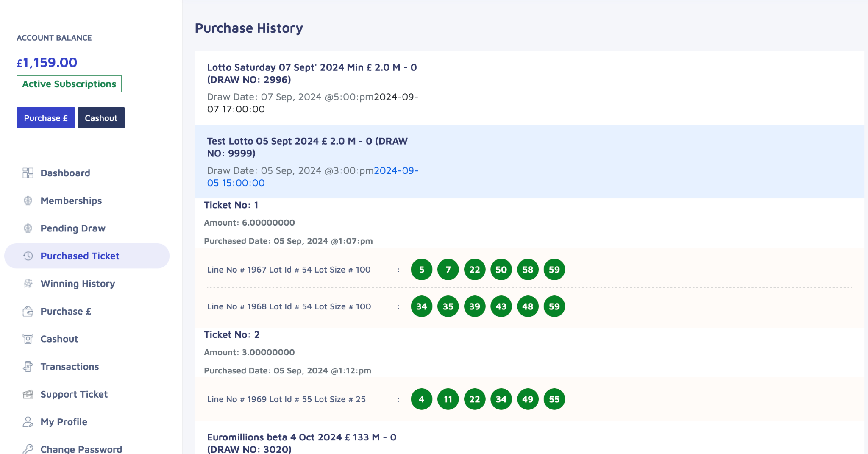The height and width of the screenshot is (454, 868).
Task: Open Change Password in the sidebar
Action: pos(81,449)
